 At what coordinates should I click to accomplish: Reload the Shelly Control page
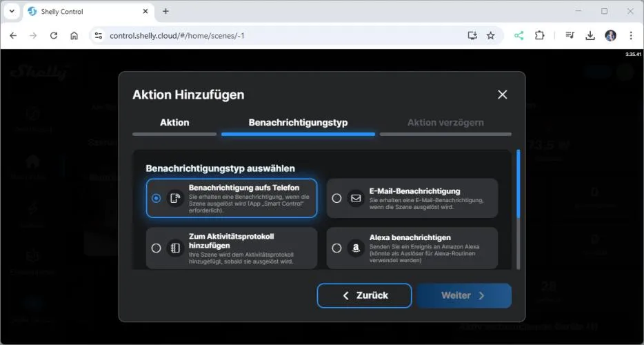54,35
